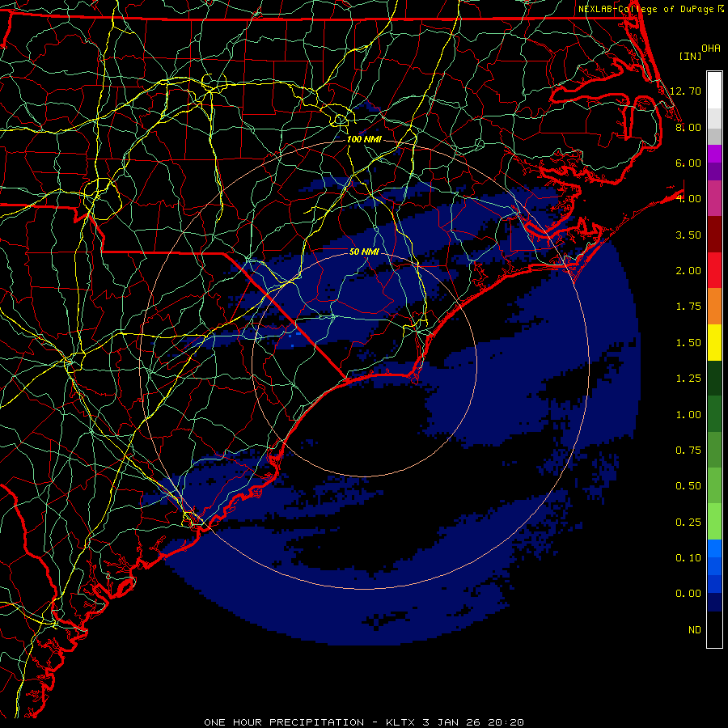Click the bright red legend swatch
728x728 pixels.
[714, 271]
